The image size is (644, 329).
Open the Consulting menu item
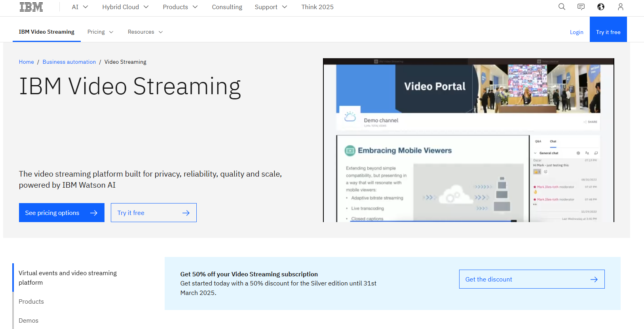pyautogui.click(x=227, y=7)
